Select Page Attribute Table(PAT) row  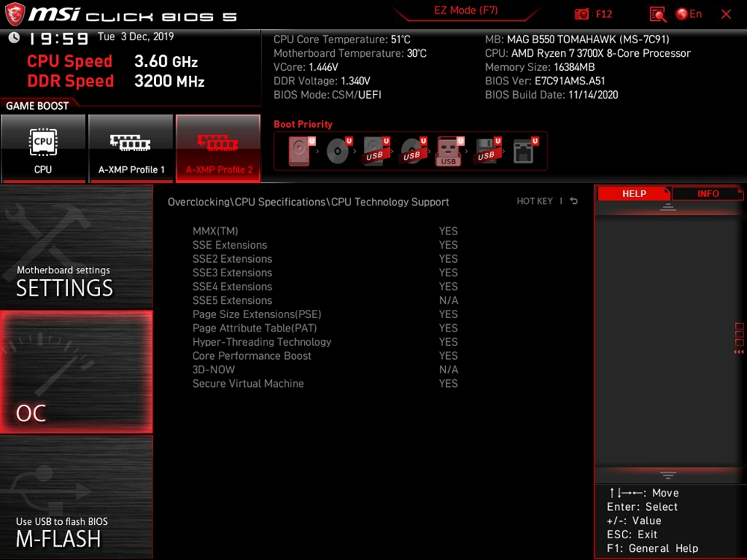coord(325,328)
